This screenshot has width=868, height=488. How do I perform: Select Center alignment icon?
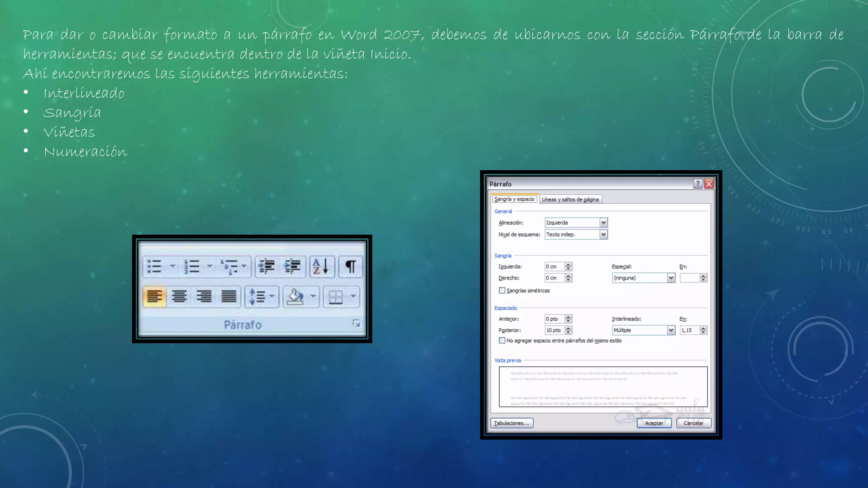pyautogui.click(x=179, y=297)
